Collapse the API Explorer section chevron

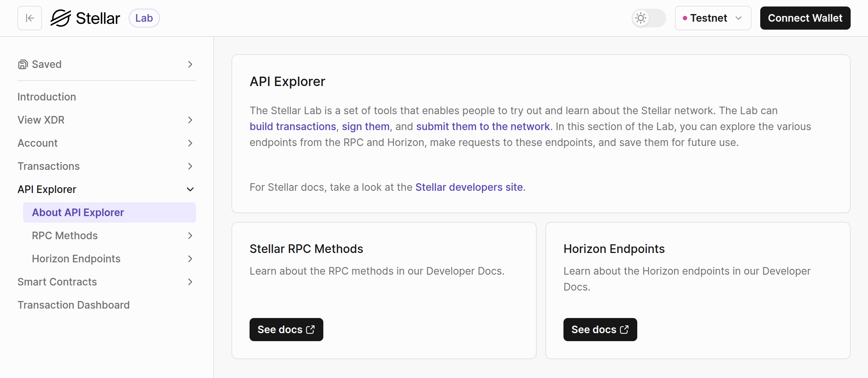(190, 189)
